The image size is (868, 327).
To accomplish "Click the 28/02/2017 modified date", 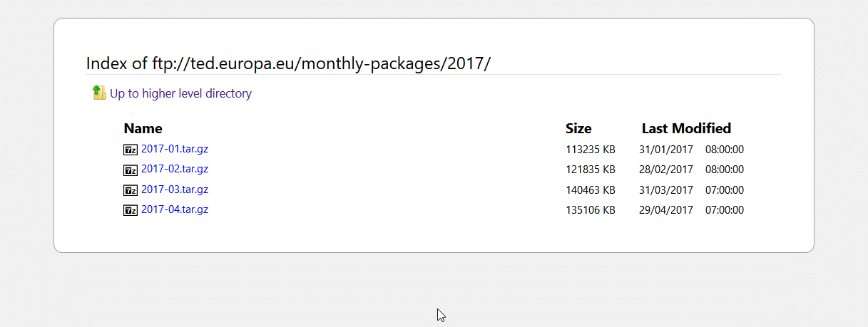I will click(x=666, y=170).
